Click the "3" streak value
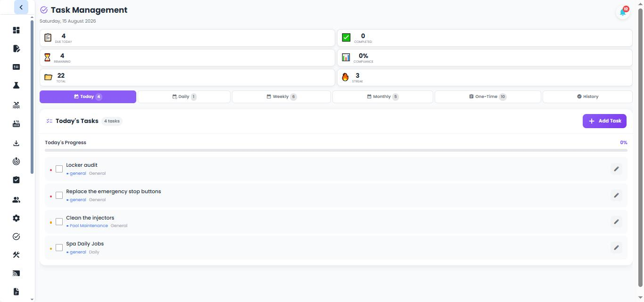644x302 pixels. pos(357,75)
